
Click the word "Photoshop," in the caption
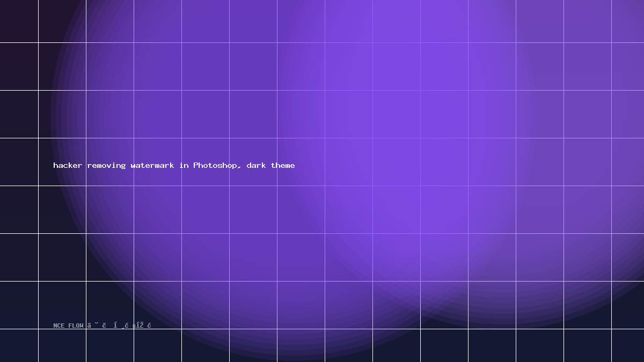217,165
